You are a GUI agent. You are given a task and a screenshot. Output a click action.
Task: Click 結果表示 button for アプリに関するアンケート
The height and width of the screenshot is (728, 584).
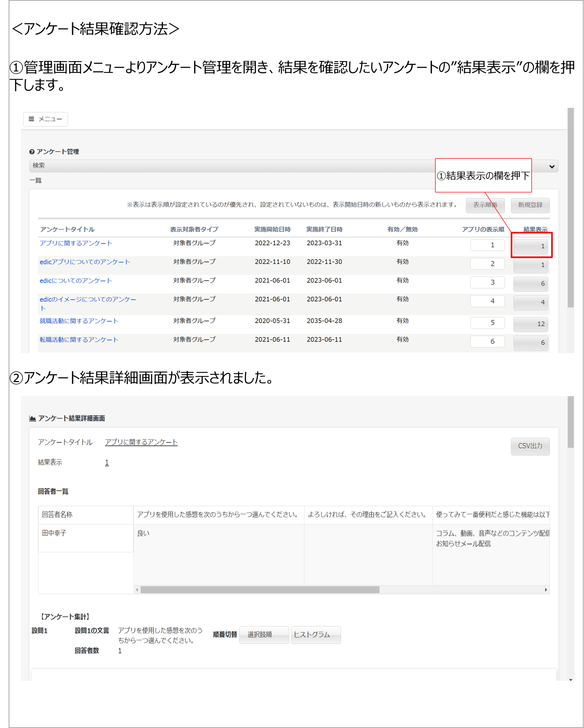531,246
